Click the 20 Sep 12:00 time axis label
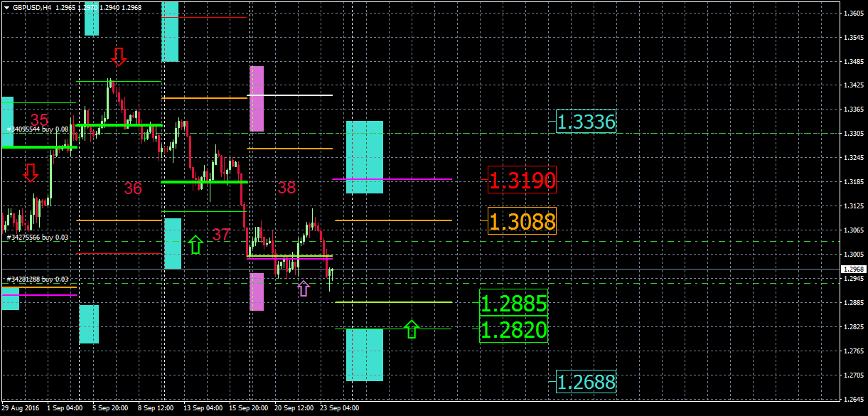868x416 pixels. (294, 408)
